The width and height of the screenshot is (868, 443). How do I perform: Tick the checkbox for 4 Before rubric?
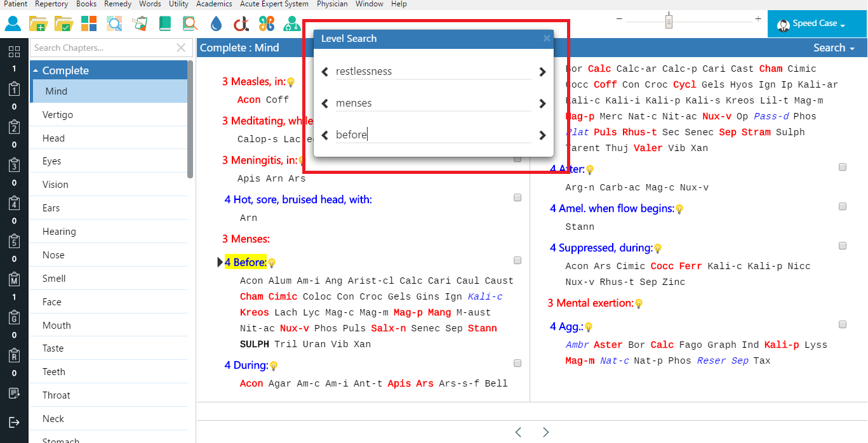pos(517,260)
